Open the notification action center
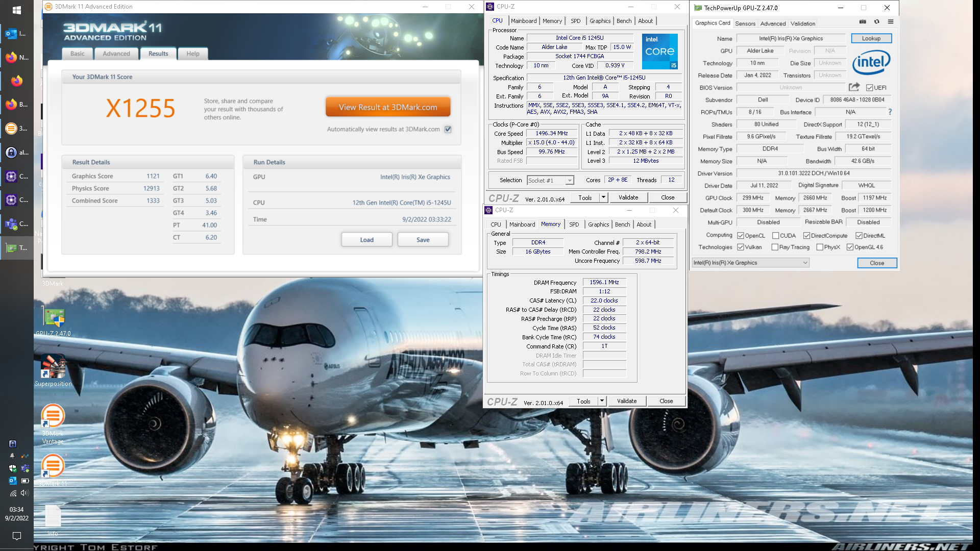The width and height of the screenshot is (980, 551). [16, 536]
